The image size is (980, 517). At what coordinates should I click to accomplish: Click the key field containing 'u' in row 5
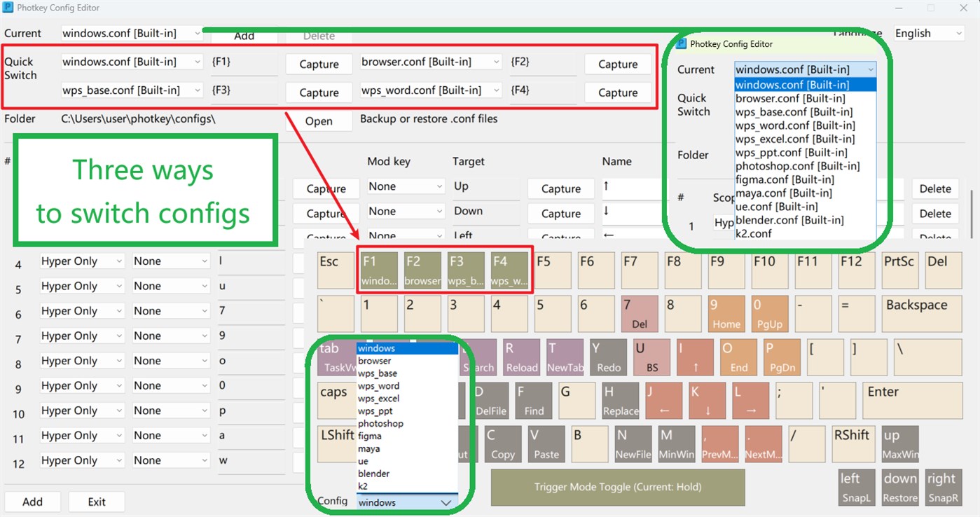coord(250,286)
